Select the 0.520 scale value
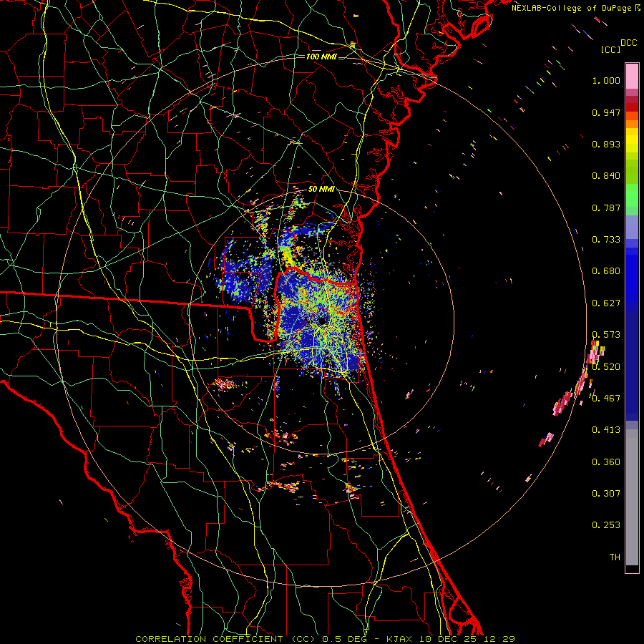Viewport: 644px width, 644px height. click(x=606, y=367)
